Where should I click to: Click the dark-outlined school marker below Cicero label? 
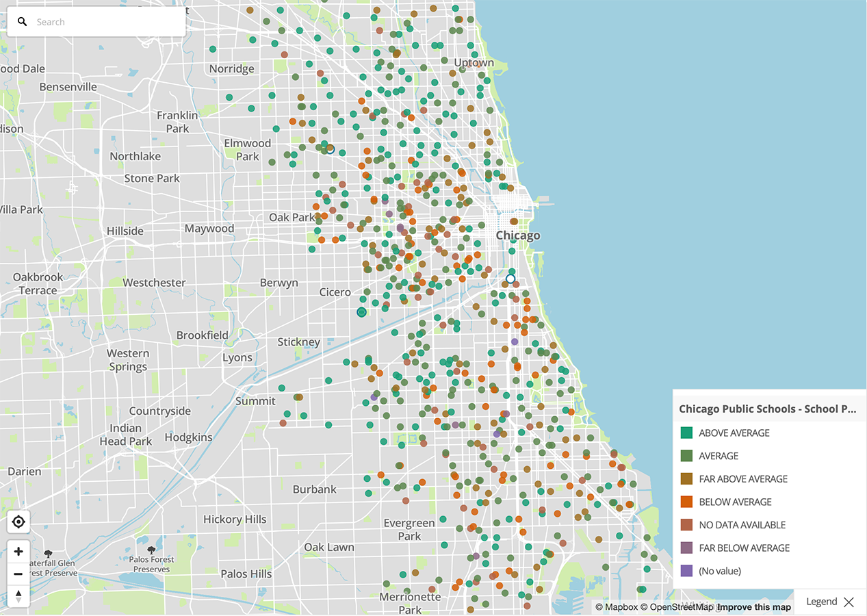point(362,312)
